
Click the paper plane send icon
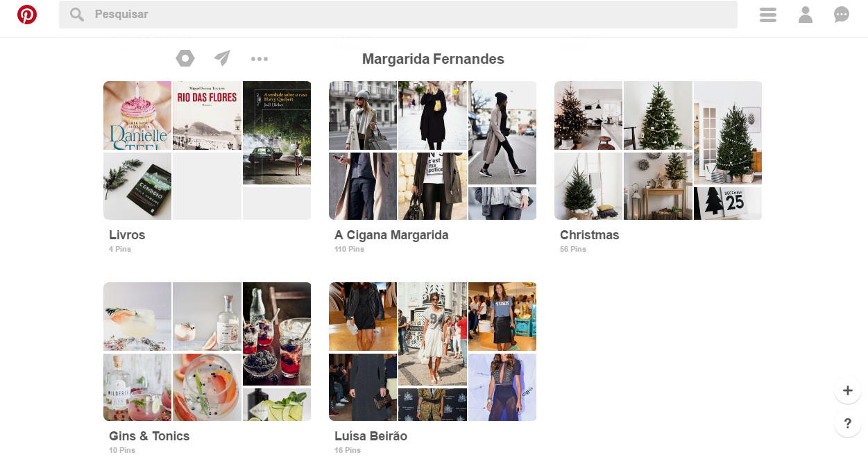222,59
